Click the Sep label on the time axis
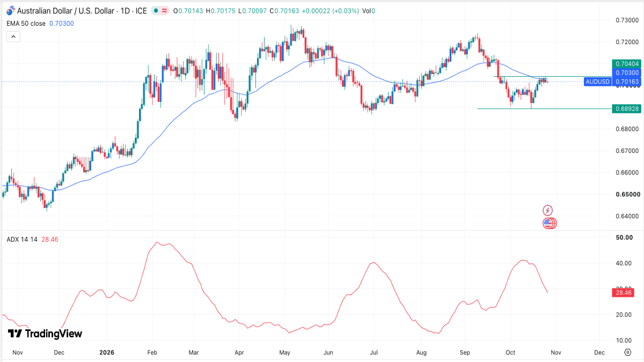The height and width of the screenshot is (362, 644). click(x=465, y=352)
